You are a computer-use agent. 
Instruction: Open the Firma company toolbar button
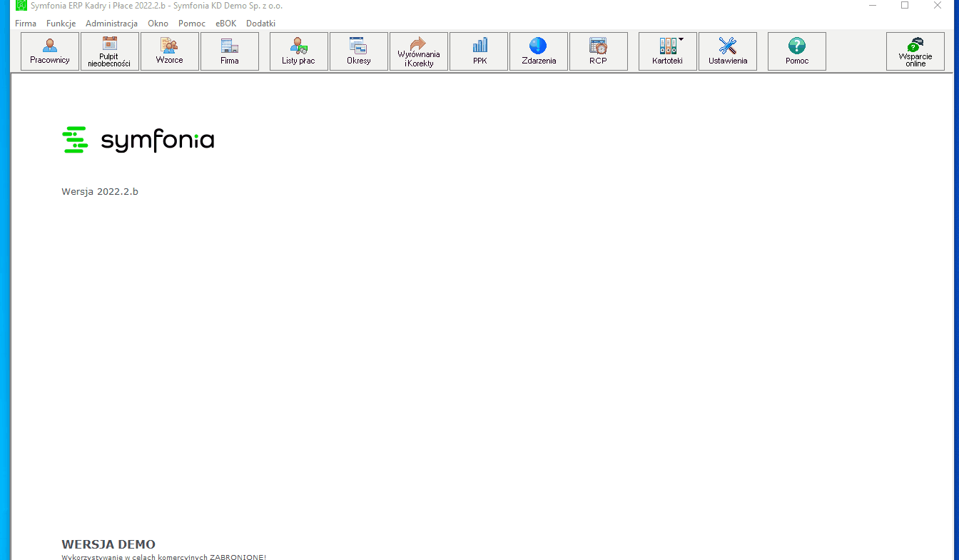pos(230,51)
